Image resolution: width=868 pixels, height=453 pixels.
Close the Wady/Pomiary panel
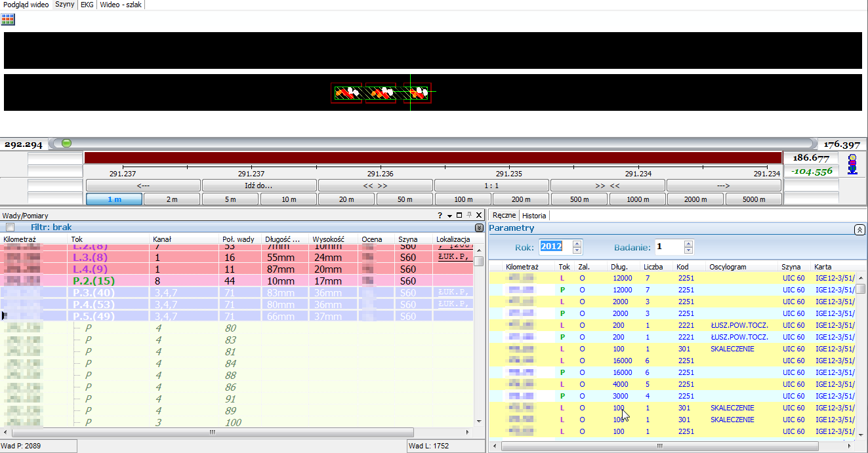[479, 215]
